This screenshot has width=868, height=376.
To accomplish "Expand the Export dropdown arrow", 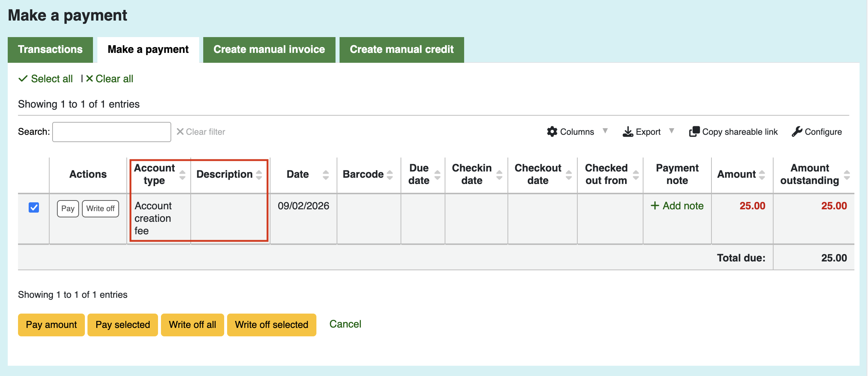I will (x=672, y=131).
